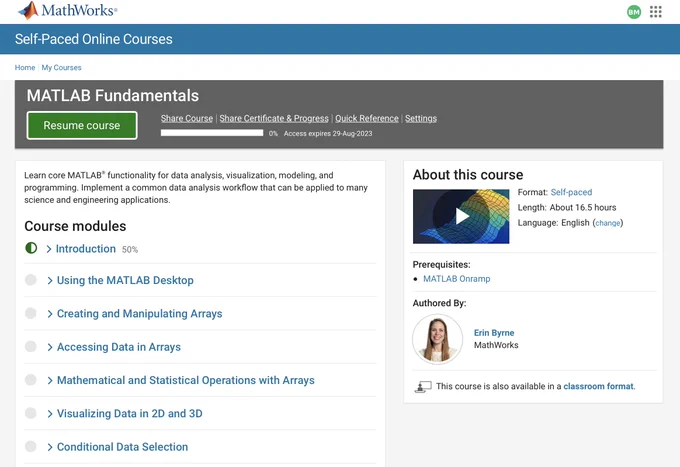The height and width of the screenshot is (467, 680).
Task: Open Using the MATLAB Desktop module
Action: (125, 281)
